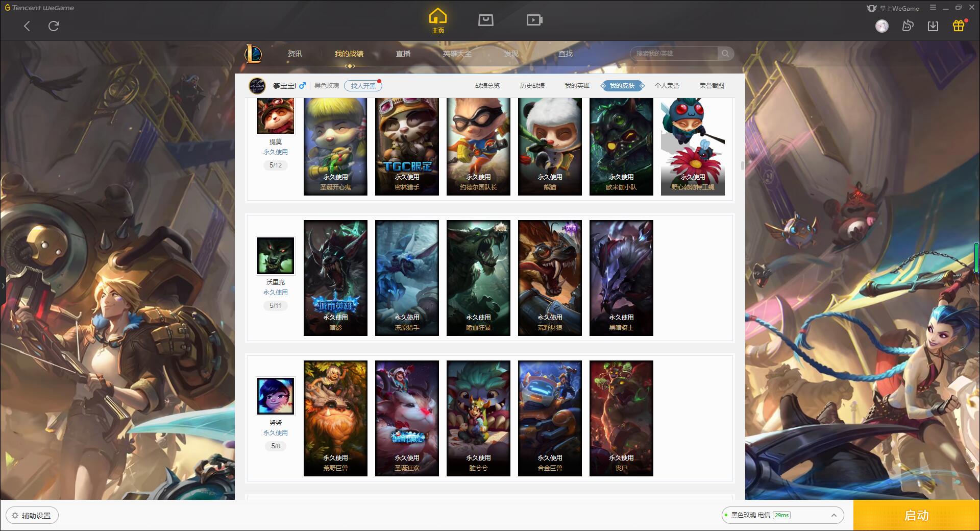Open the 暗影 Warwick skin card
The width and height of the screenshot is (980, 531).
click(335, 278)
